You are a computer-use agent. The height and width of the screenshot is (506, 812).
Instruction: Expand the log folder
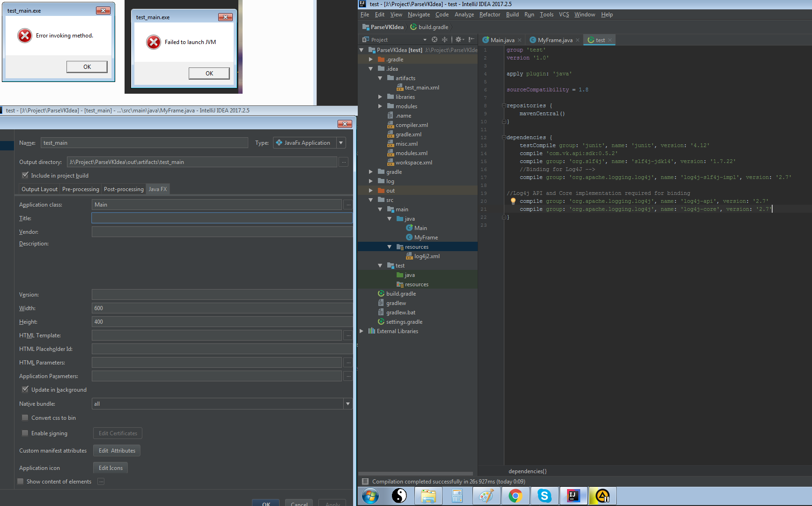370,181
